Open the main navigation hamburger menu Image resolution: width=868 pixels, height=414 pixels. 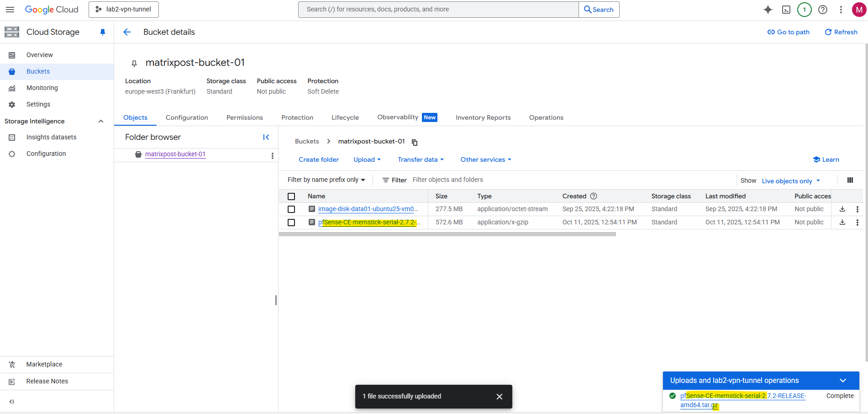click(10, 10)
